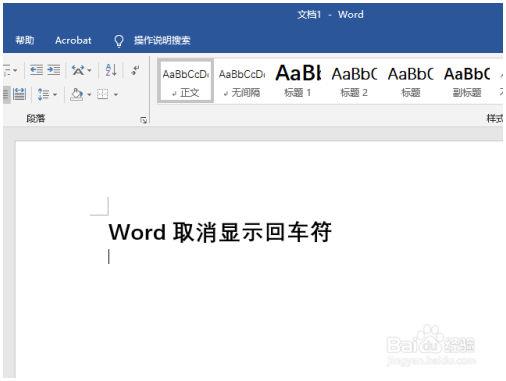
Task: Apply the 标题 style
Action: coord(410,81)
